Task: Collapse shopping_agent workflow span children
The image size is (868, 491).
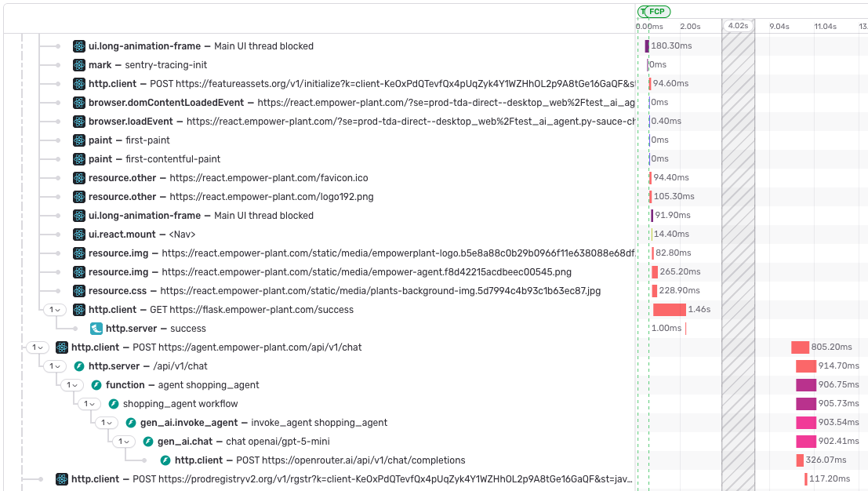Action: click(89, 403)
